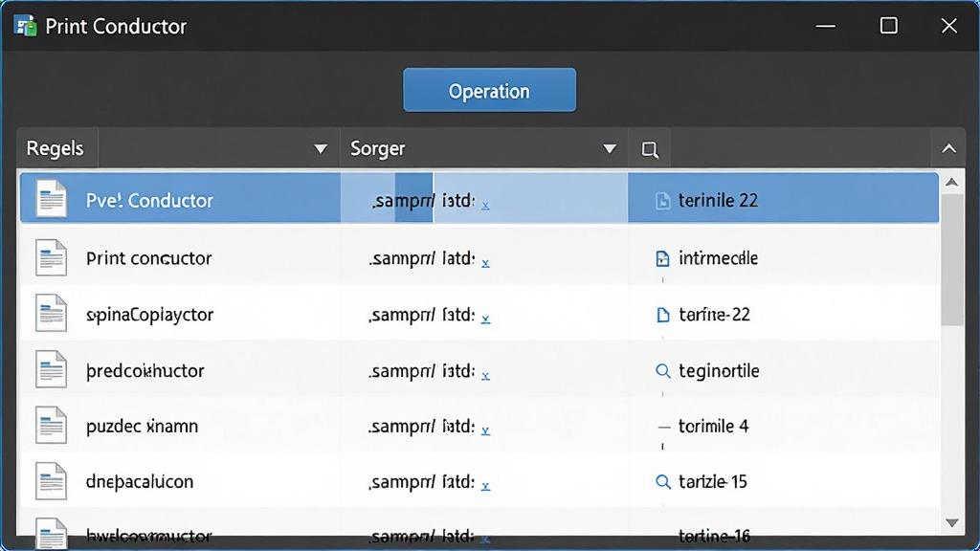Click the search icon in header
Screen dimensions: 980x551
click(650, 149)
